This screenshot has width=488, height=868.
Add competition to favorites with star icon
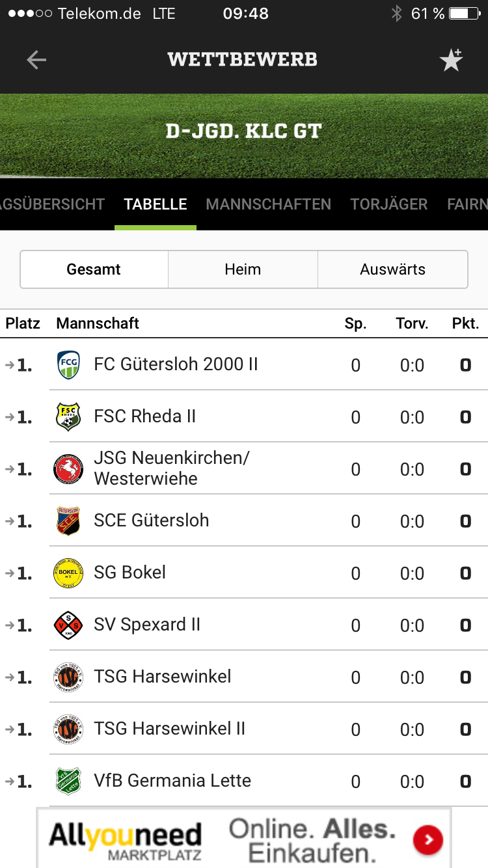[x=451, y=60]
